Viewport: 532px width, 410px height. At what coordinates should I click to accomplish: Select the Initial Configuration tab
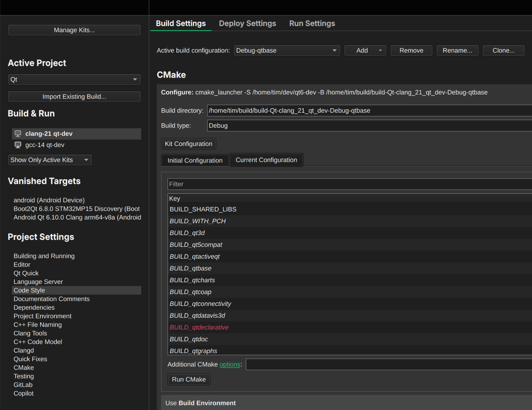[x=195, y=161]
